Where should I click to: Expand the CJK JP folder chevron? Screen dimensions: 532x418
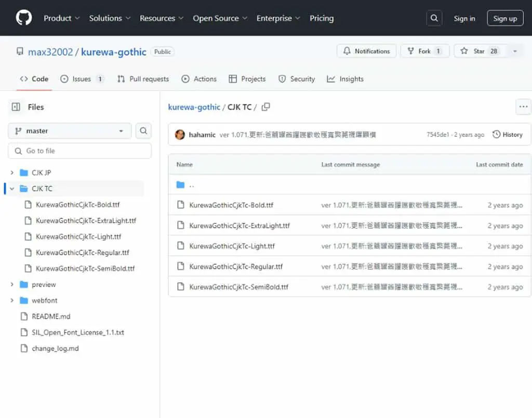[12, 173]
